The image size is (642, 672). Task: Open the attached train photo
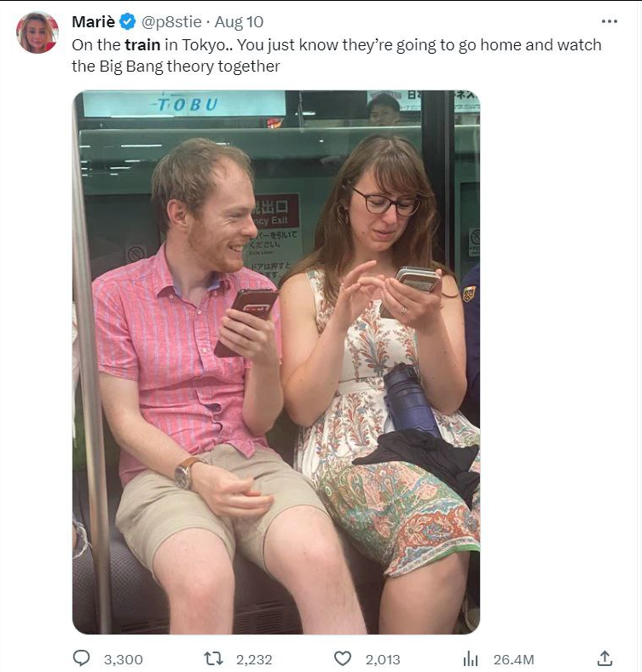point(276,362)
